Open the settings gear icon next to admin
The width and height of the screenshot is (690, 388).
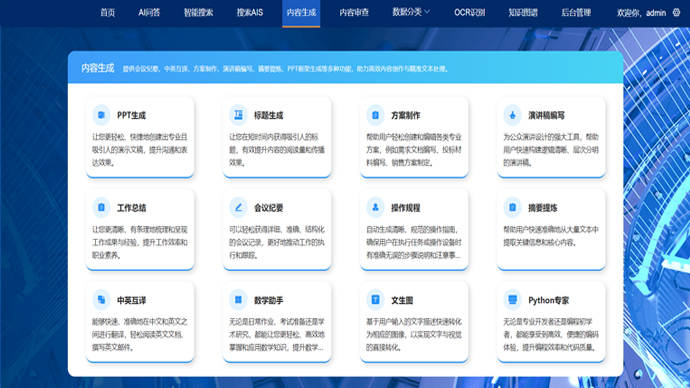click(x=676, y=13)
